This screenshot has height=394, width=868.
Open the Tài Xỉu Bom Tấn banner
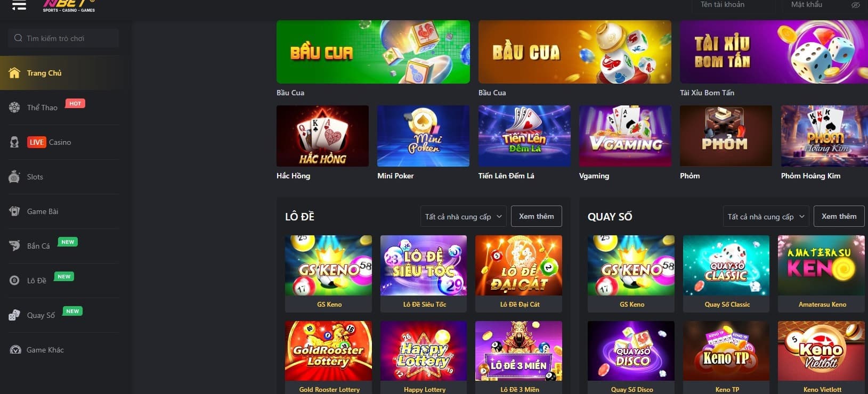(774, 52)
